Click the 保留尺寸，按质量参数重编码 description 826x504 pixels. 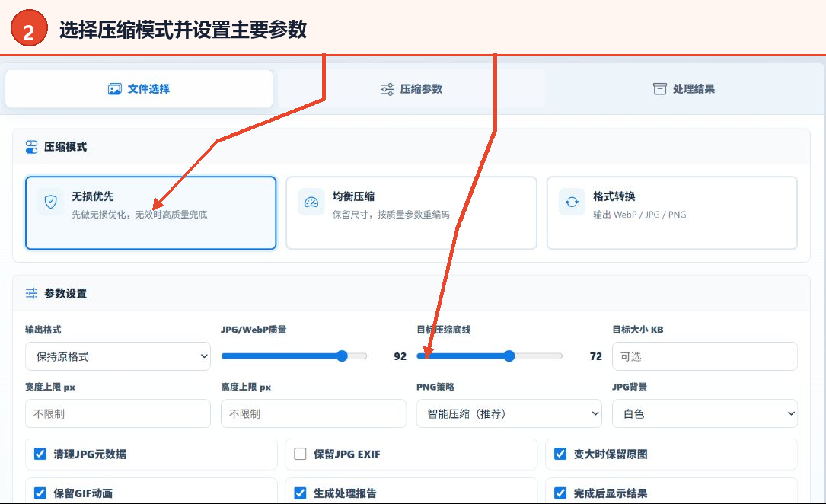(x=391, y=215)
